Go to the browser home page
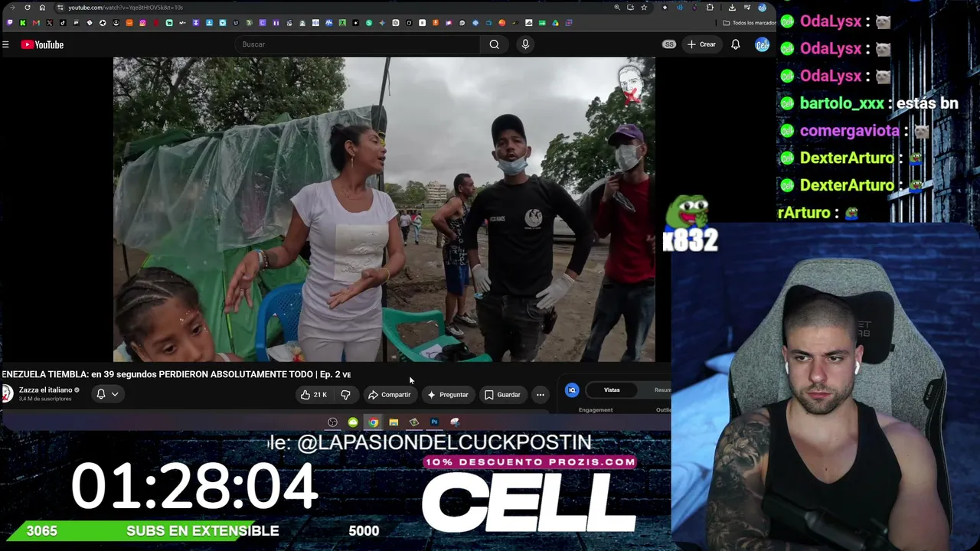This screenshot has height=551, width=980. click(42, 8)
